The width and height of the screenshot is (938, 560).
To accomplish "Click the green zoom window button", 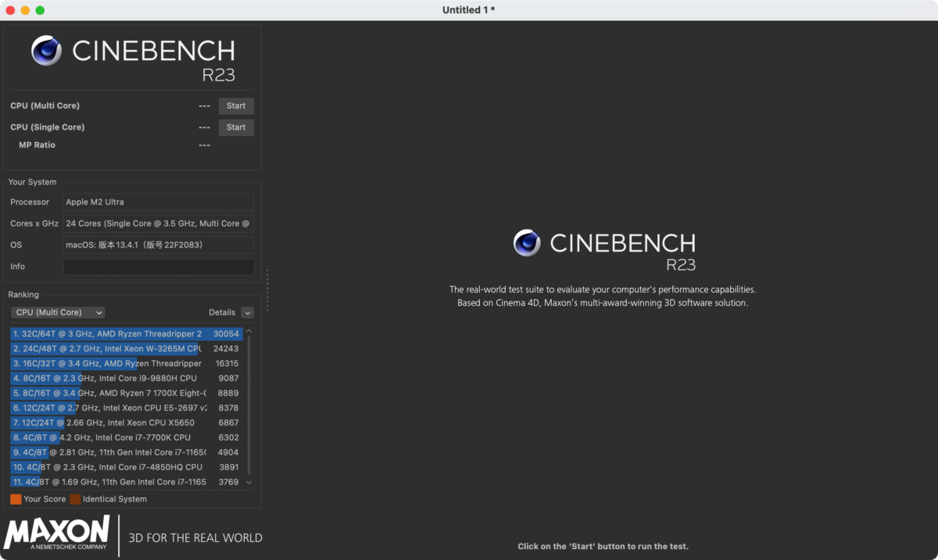I will [x=40, y=10].
